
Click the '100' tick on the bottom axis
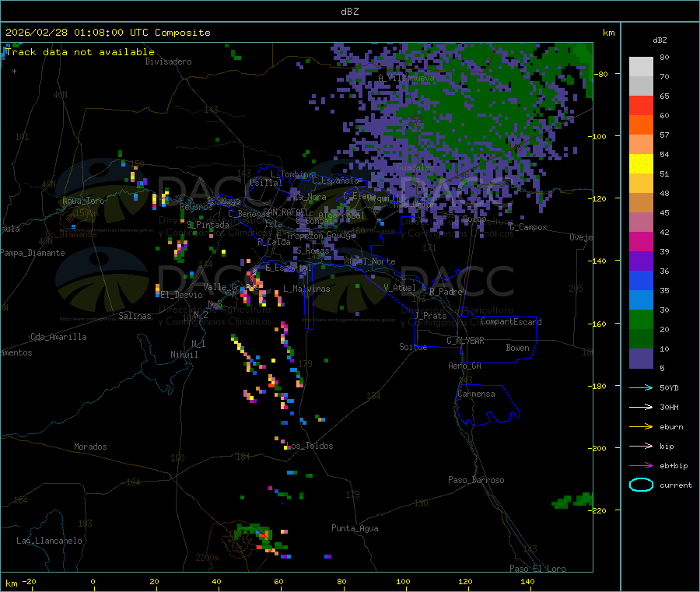[x=403, y=582]
